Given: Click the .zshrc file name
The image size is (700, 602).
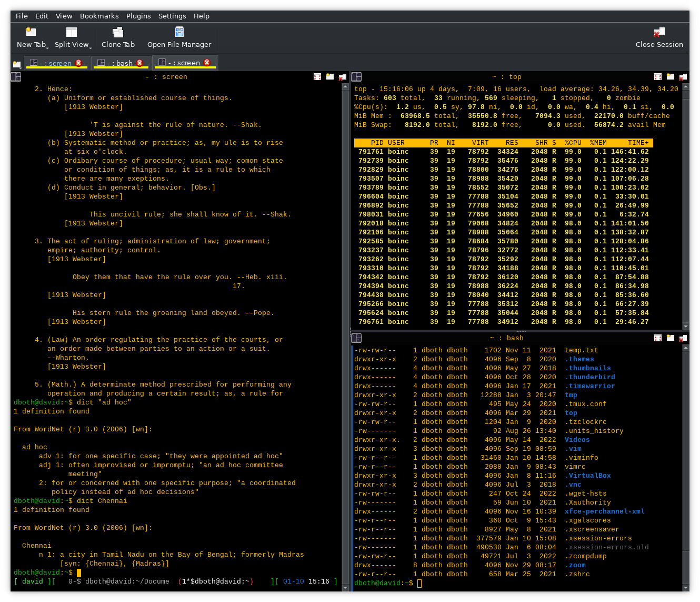Looking at the screenshot, I should point(577,574).
